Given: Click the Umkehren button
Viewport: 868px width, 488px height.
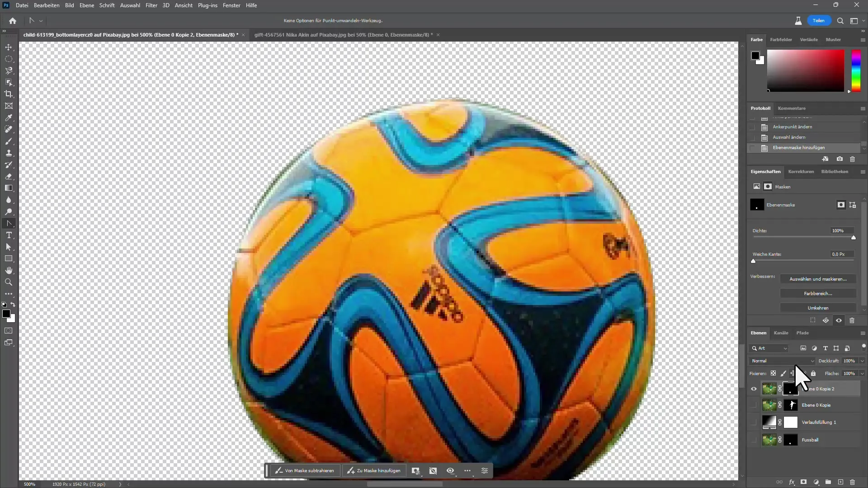Looking at the screenshot, I should tap(818, 308).
